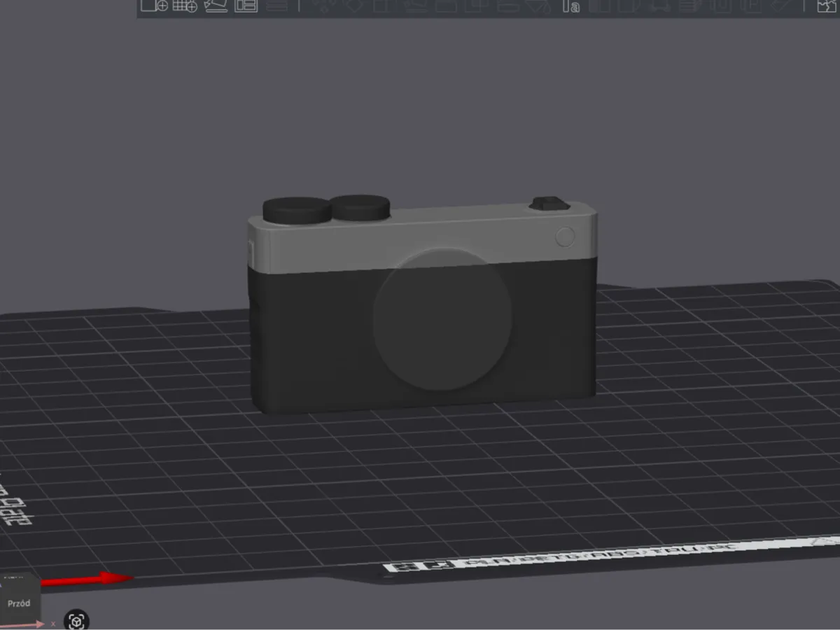840x630 pixels.
Task: Add a new build plate
Action: pyautogui.click(x=183, y=6)
